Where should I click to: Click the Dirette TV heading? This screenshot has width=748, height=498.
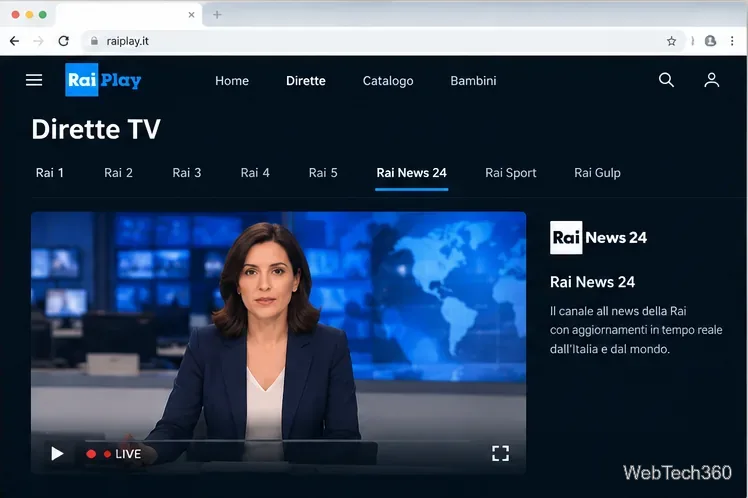coord(96,129)
